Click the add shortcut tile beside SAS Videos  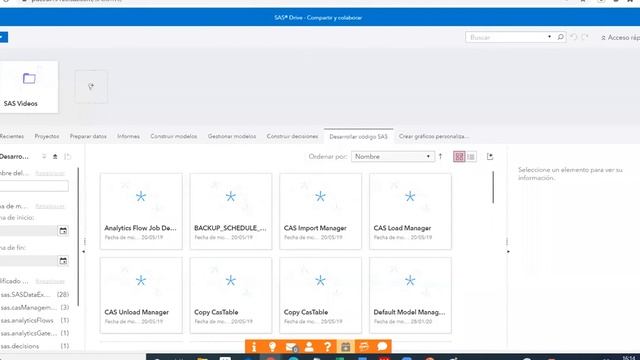(91, 87)
